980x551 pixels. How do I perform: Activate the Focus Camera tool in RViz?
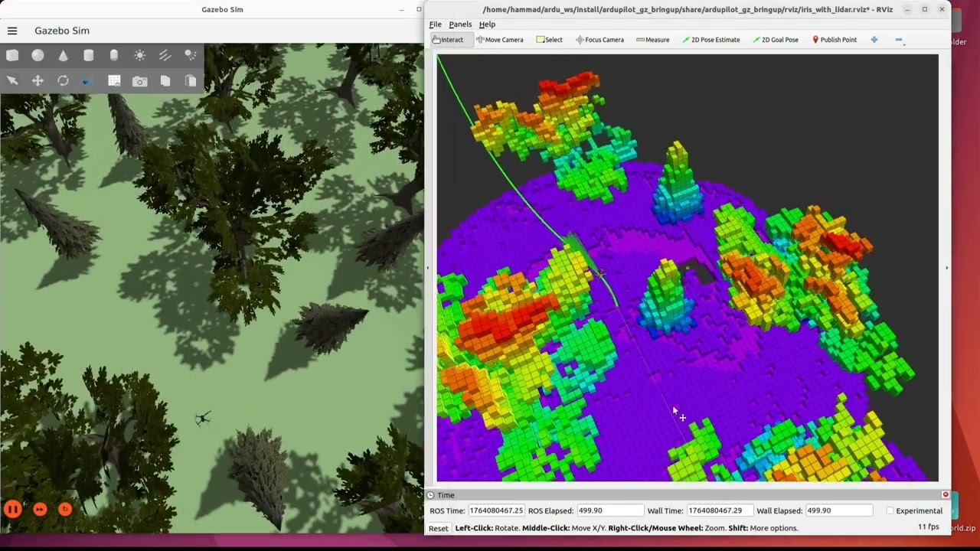coord(600,40)
